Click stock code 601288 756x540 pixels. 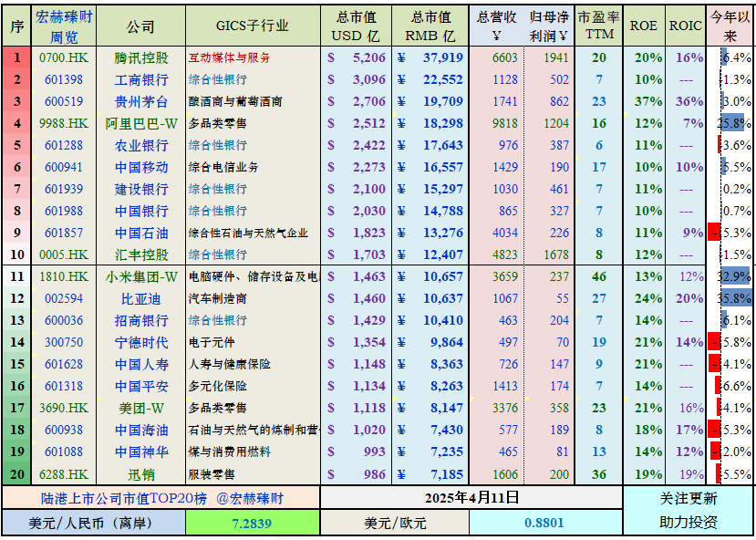pos(64,145)
